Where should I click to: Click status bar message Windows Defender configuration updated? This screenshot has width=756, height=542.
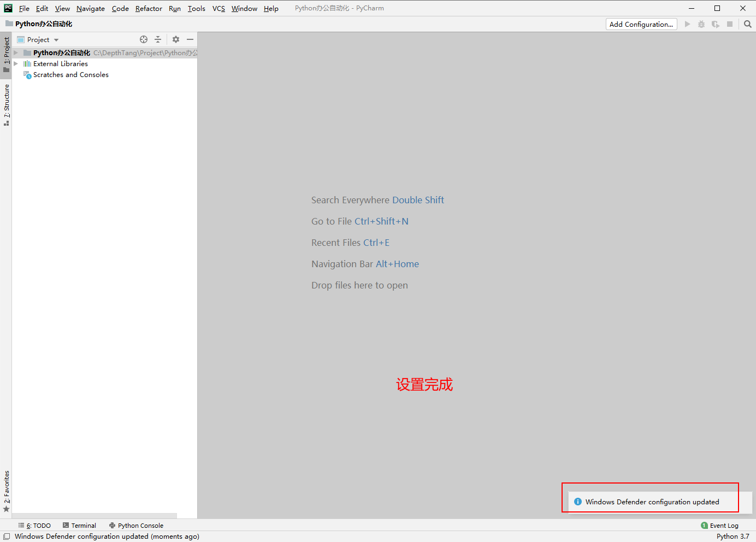tap(107, 537)
